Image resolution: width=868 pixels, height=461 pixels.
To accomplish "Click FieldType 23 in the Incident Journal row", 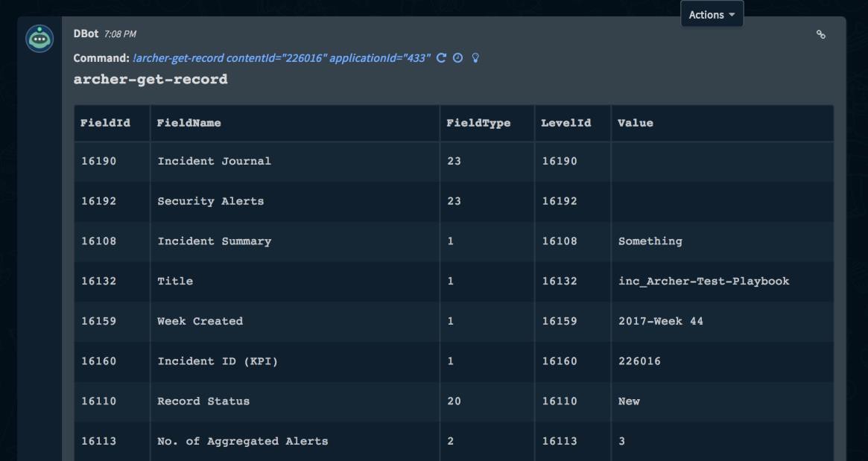I will click(x=454, y=161).
